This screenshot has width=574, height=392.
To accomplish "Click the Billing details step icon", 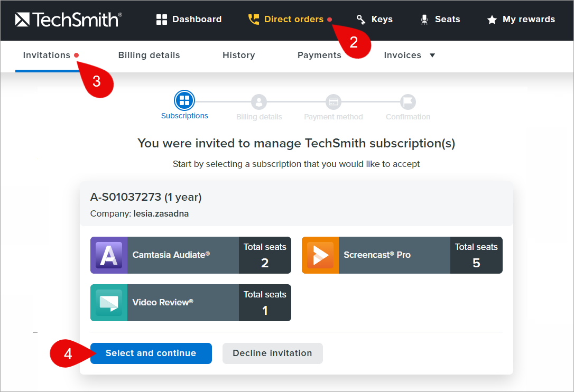I will (259, 101).
